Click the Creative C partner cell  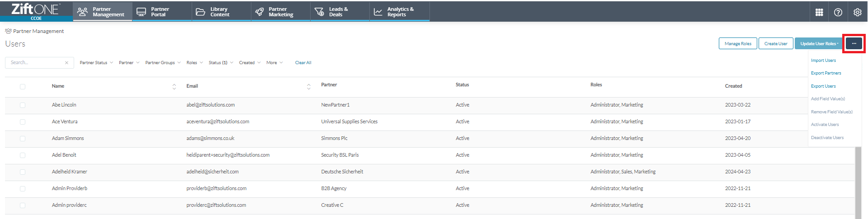(332, 205)
